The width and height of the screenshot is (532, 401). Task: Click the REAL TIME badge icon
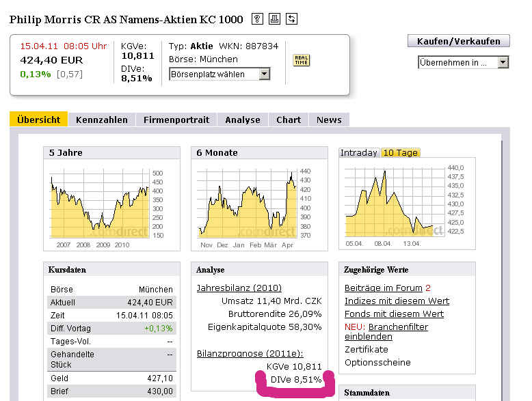(x=302, y=60)
